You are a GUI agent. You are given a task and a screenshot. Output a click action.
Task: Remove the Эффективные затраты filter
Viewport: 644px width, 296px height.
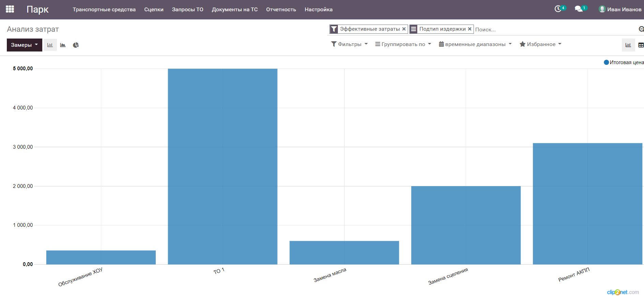point(404,29)
